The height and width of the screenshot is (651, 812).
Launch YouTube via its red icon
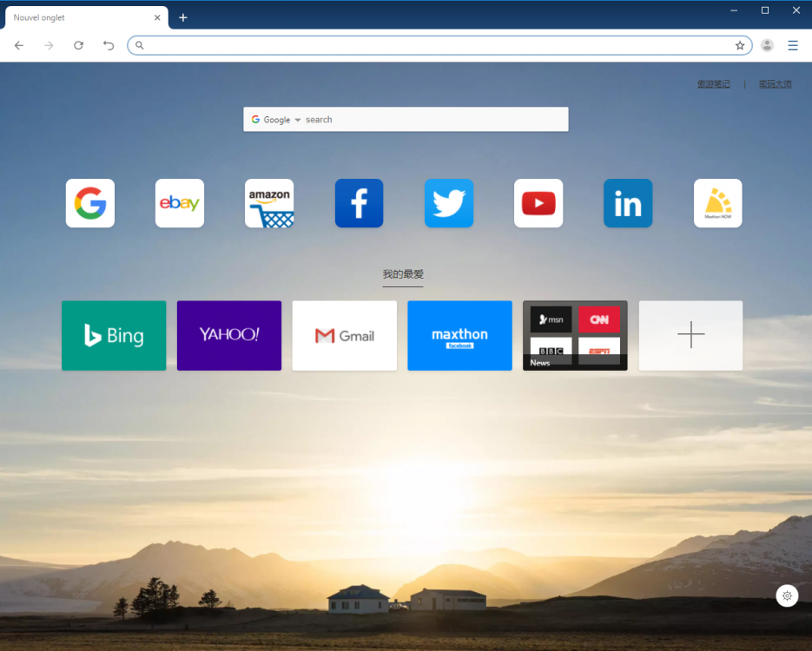538,203
